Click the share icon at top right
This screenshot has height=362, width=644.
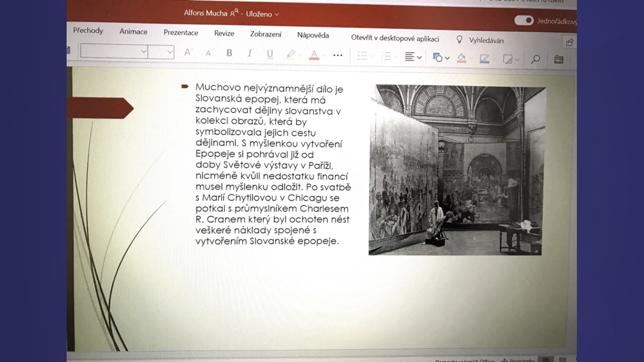570,42
